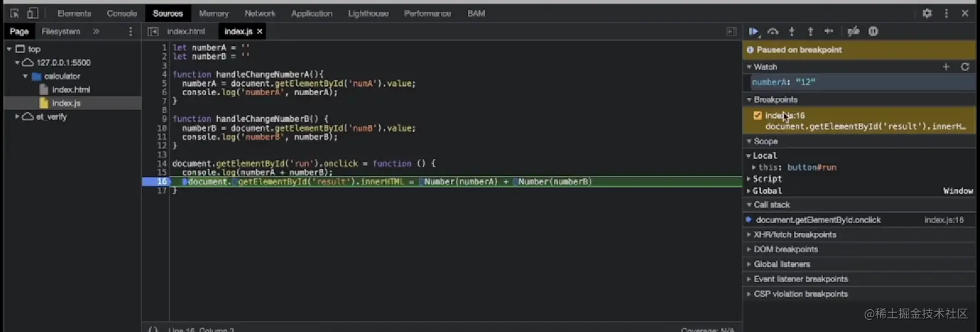Screen dimensions: 980x332
Task: Refresh watch expressions
Action: pyautogui.click(x=965, y=67)
